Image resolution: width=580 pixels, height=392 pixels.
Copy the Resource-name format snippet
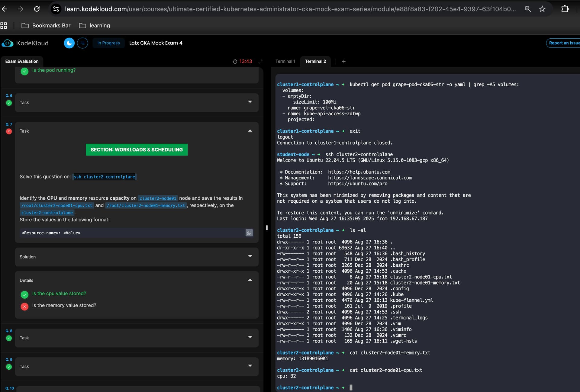[x=249, y=233]
